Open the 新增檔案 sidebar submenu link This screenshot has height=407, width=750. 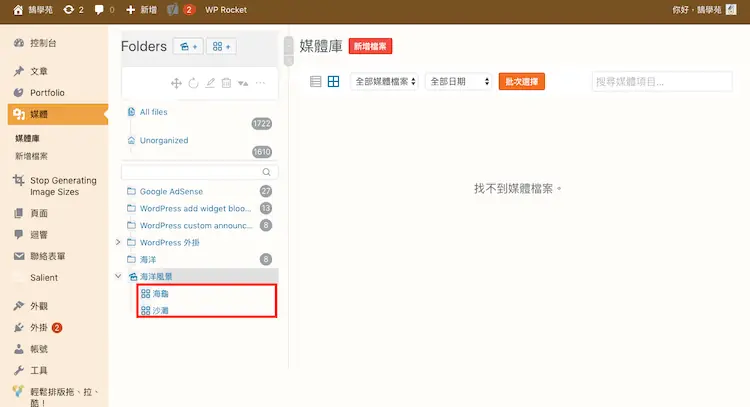[31, 156]
